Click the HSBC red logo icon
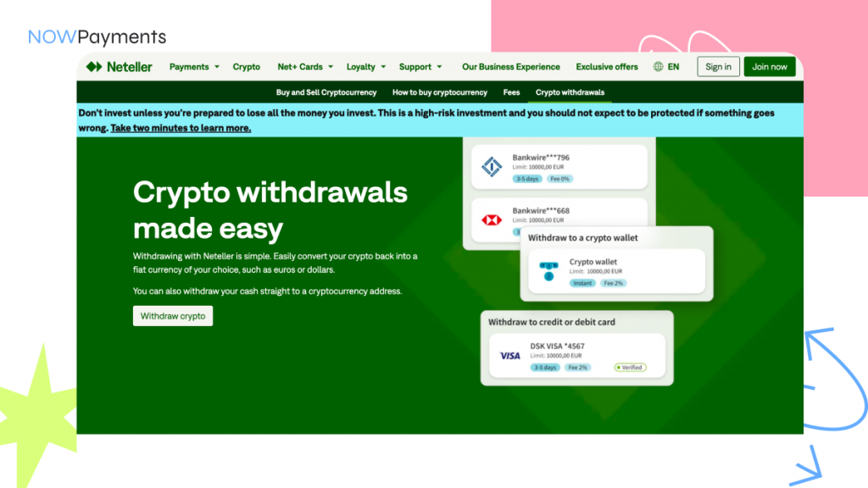Viewport: 868px width, 488px height. pyautogui.click(x=492, y=220)
